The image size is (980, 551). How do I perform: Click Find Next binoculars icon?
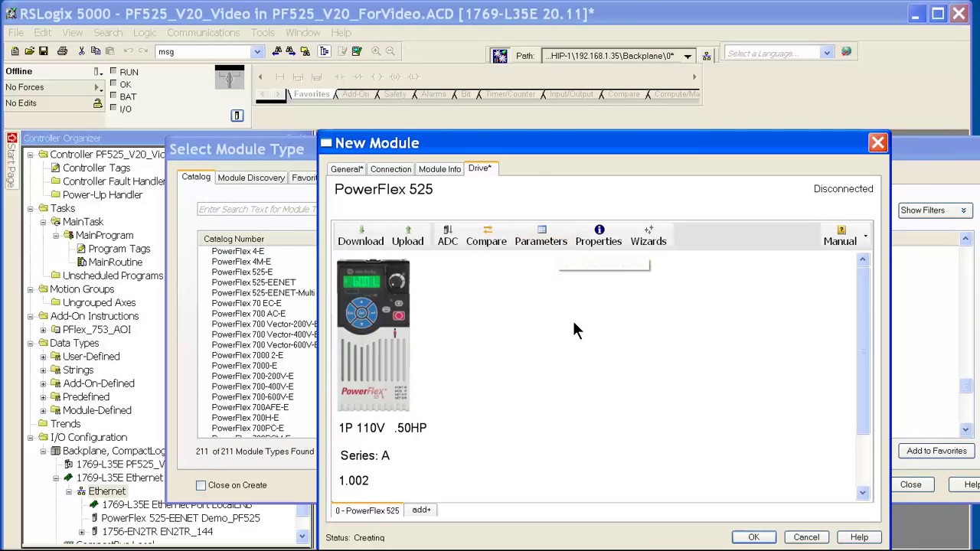(291, 51)
